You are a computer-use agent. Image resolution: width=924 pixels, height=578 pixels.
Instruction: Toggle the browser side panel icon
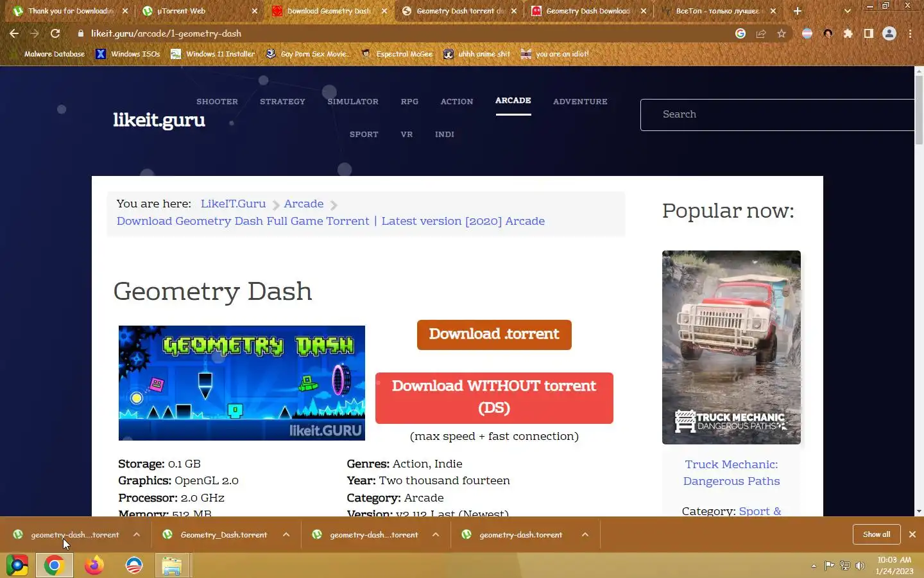869,33
